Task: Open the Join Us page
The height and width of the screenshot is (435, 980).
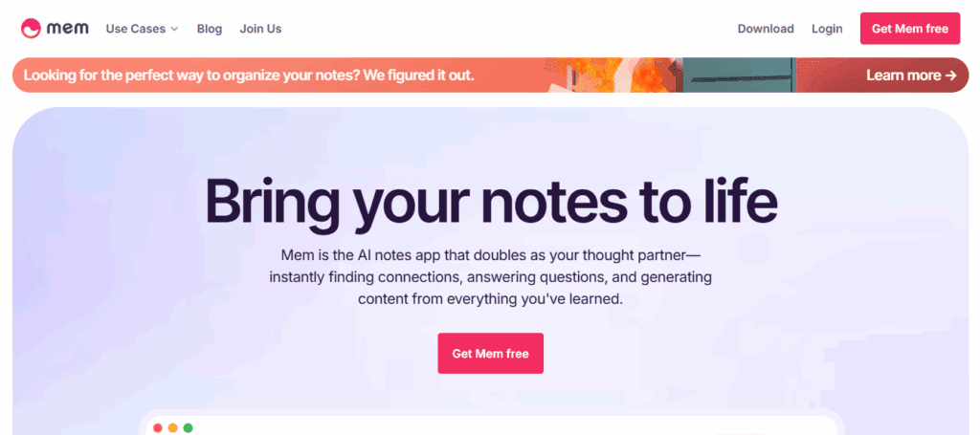Action: pyautogui.click(x=260, y=29)
